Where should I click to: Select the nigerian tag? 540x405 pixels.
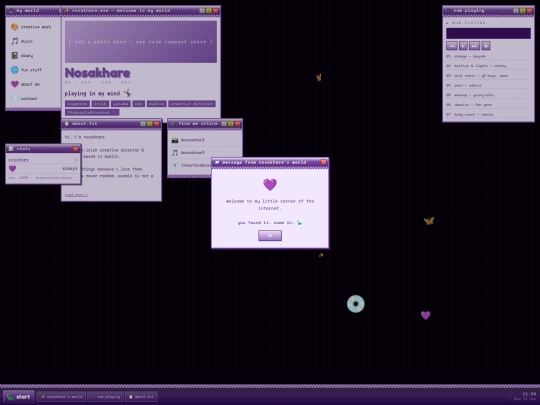77,104
